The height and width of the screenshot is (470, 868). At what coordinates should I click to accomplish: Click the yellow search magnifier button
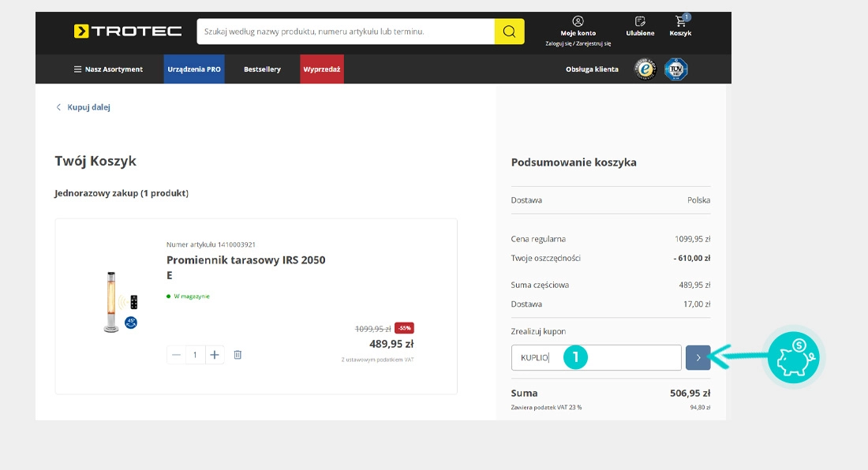[509, 32]
